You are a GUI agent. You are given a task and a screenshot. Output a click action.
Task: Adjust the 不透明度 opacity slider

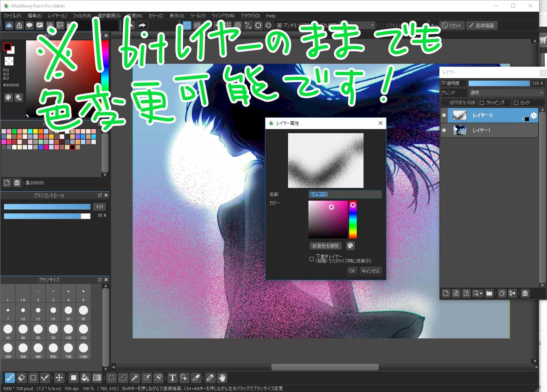click(x=499, y=83)
